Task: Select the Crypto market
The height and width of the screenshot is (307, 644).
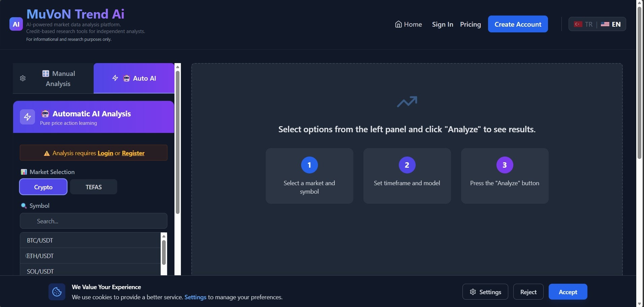Action: point(43,187)
